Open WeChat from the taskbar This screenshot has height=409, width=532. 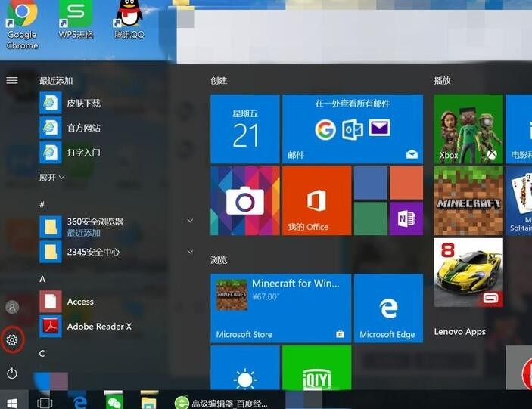pyautogui.click(x=114, y=402)
